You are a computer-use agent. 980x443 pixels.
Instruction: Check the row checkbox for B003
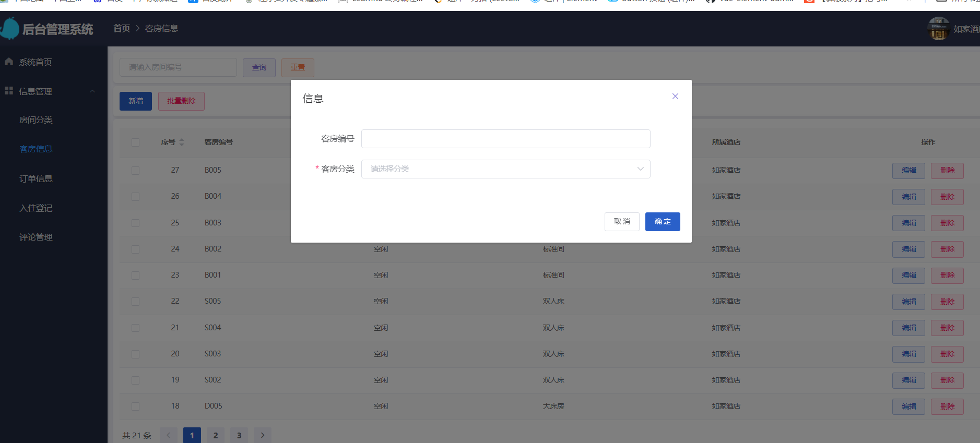(136, 223)
